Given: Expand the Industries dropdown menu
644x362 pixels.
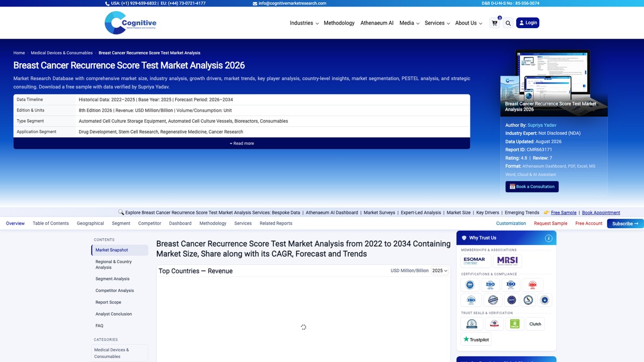Looking at the screenshot, I should (304, 23).
